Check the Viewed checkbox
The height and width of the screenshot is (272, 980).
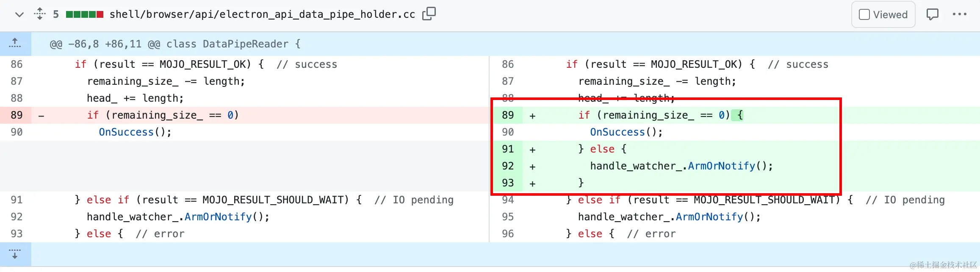864,14
